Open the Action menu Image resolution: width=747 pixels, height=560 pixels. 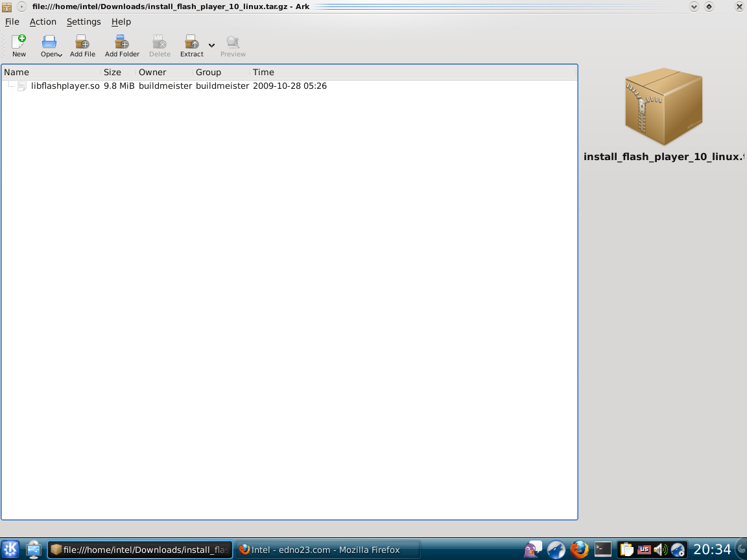[43, 22]
